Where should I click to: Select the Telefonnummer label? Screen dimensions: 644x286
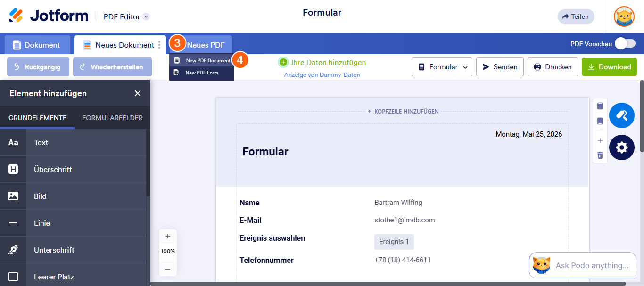coord(266,260)
